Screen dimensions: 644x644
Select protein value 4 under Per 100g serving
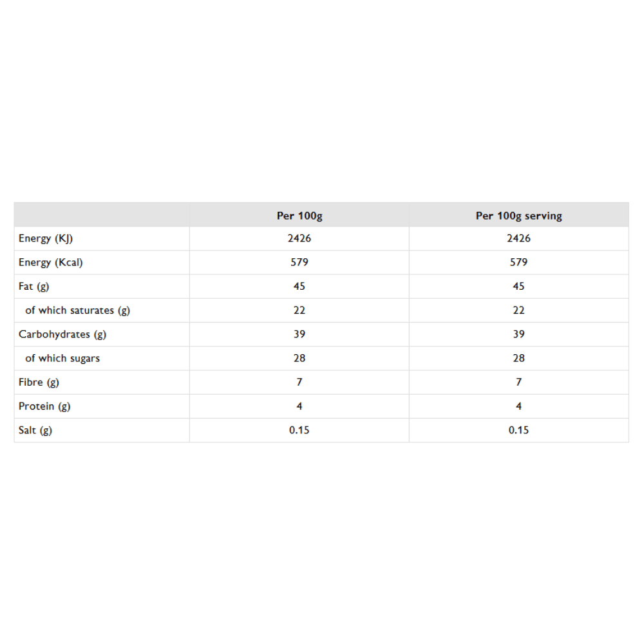518,406
